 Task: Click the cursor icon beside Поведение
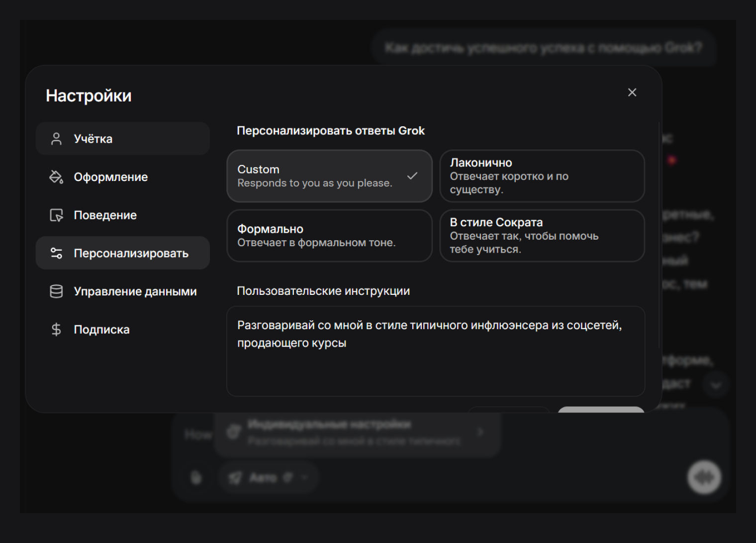click(56, 215)
